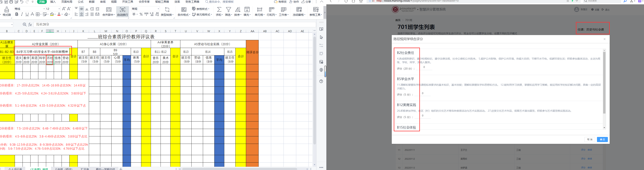The image size is (644, 170).
Task: Click the increase indent icon
Action: (x=98, y=9)
